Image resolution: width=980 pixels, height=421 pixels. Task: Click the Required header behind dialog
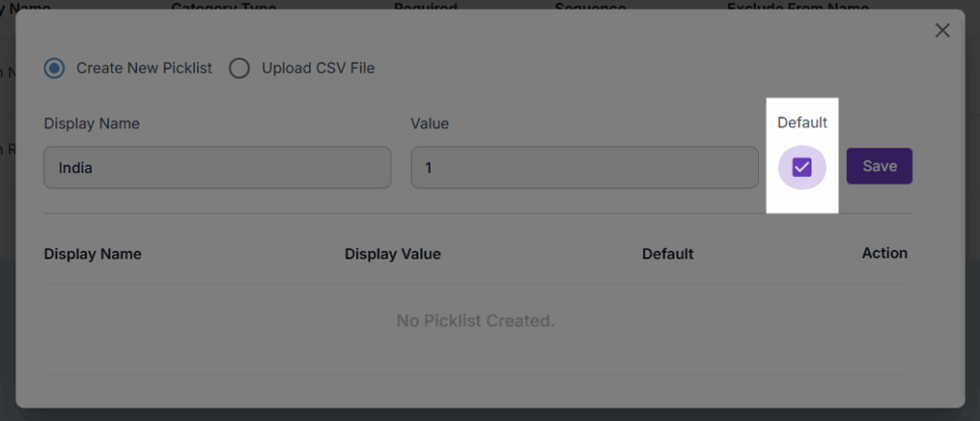point(425,8)
